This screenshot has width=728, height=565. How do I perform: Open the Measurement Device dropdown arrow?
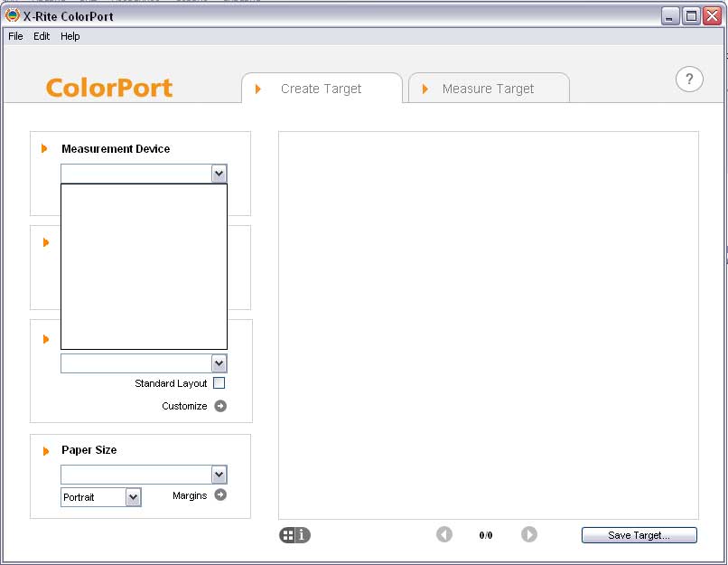(x=219, y=174)
